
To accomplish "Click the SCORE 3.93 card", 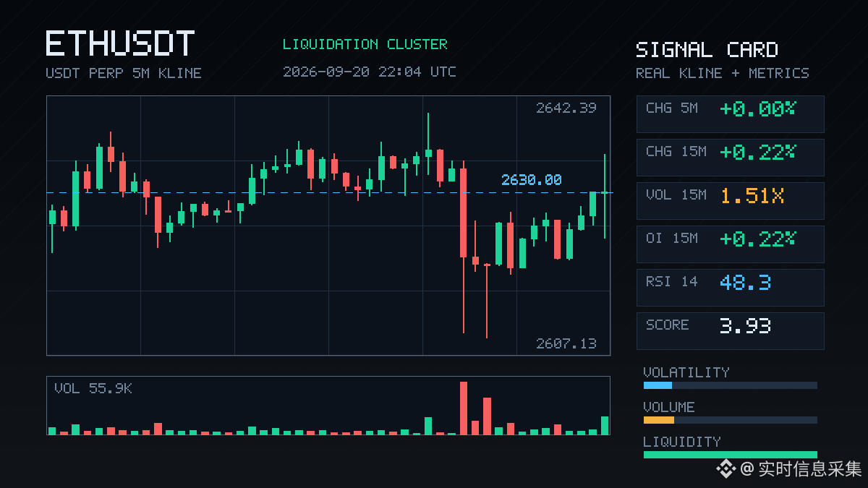I will coord(730,331).
